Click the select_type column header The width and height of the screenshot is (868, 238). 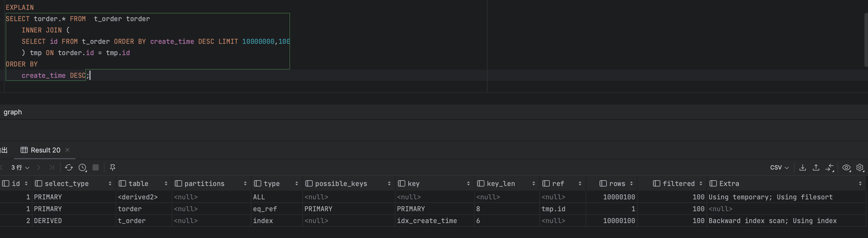coord(67,184)
